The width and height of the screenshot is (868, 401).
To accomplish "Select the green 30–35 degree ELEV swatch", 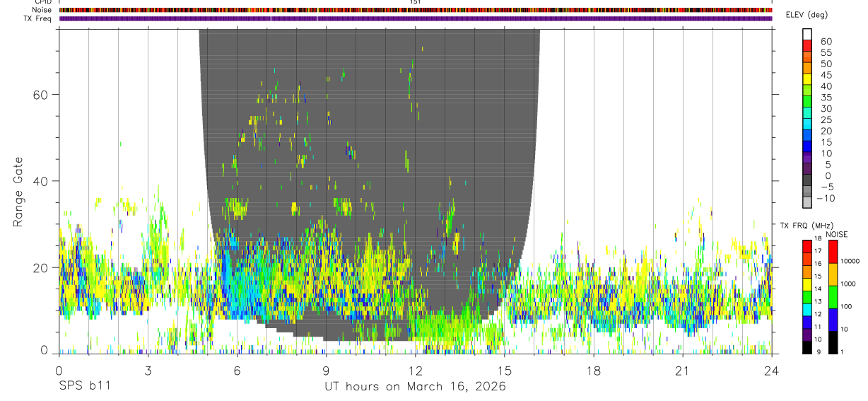I will (x=807, y=101).
